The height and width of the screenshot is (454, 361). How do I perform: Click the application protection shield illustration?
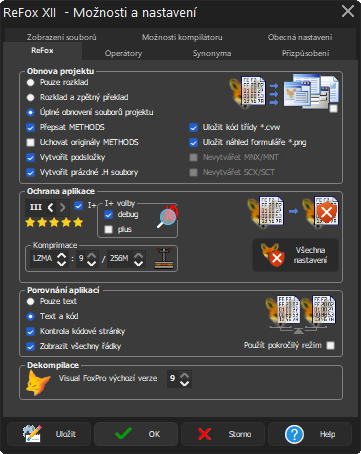tap(293, 211)
